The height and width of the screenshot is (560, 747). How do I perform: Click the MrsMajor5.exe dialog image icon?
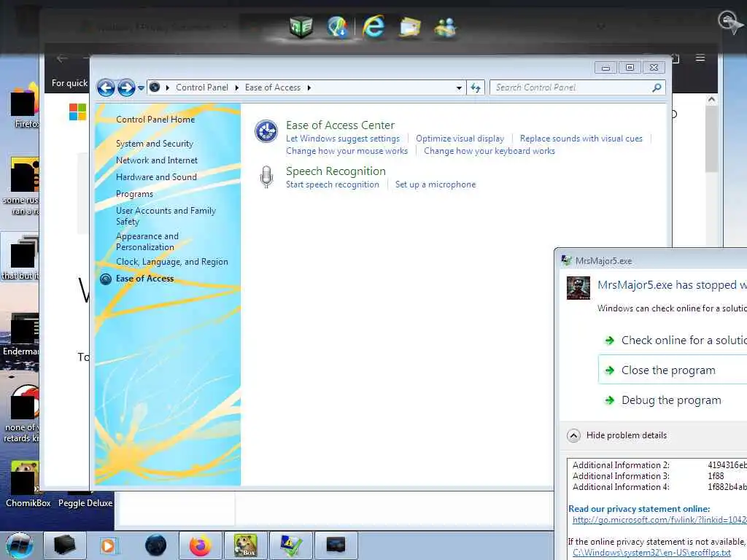point(578,287)
